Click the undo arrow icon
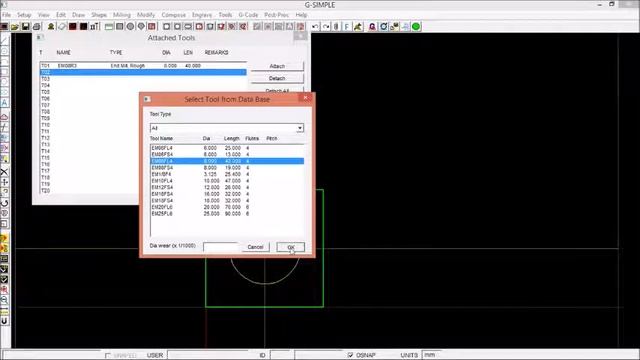 coord(315,27)
